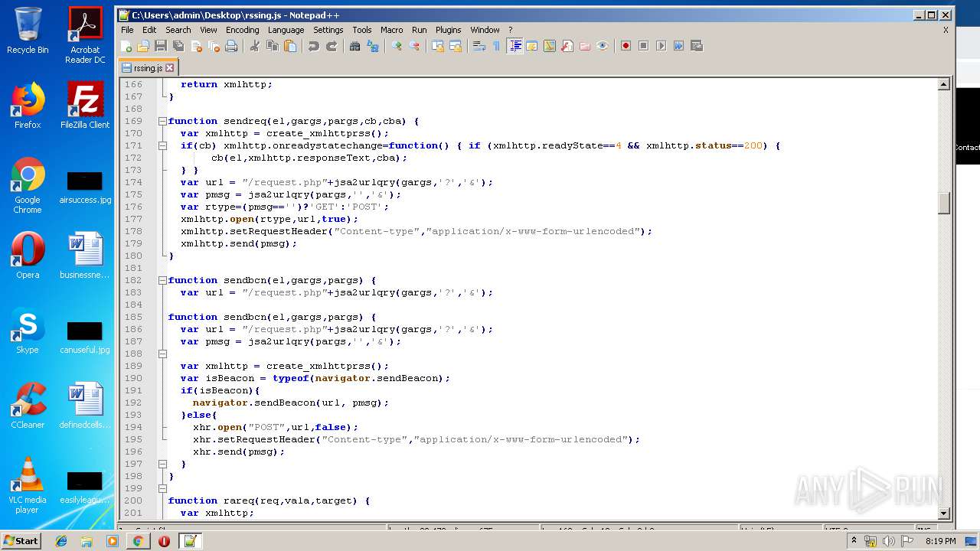Open User Defined Language dialog icon
The image size is (980, 551).
[532, 46]
